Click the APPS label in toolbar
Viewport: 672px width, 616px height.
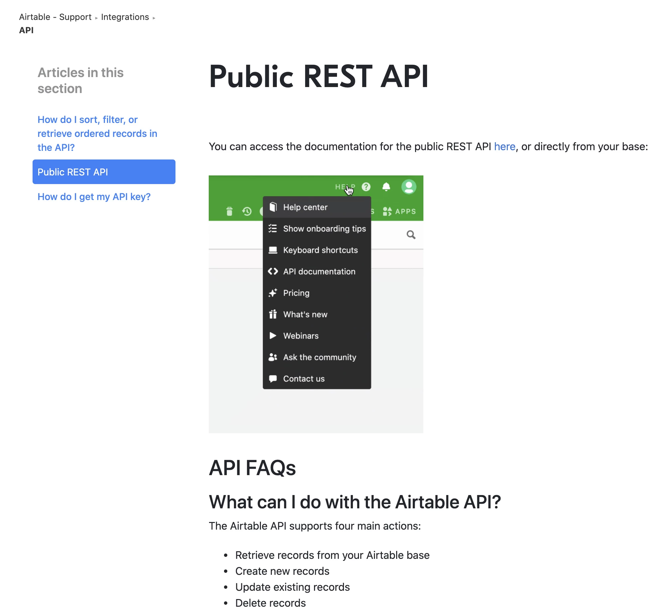pyautogui.click(x=405, y=211)
